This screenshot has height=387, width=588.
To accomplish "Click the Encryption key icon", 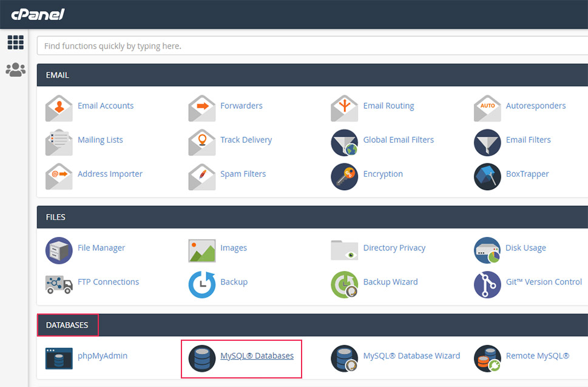I will [x=344, y=176].
